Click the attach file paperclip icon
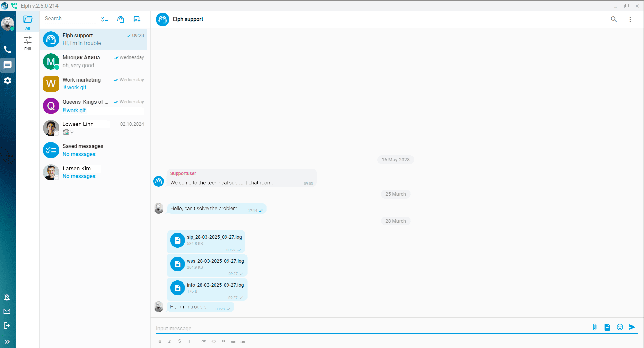This screenshot has width=644, height=348. (x=595, y=327)
